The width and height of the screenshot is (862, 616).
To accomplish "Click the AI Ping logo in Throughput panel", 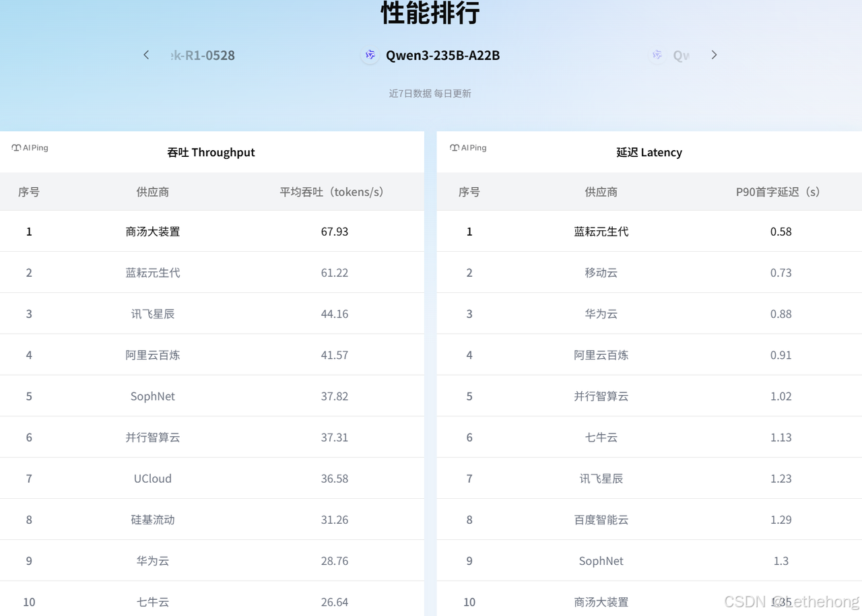I will coord(30,147).
